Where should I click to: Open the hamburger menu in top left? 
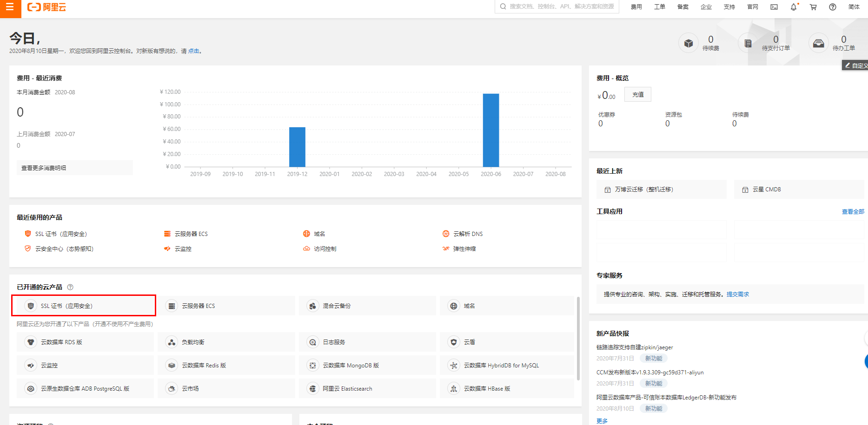[10, 8]
